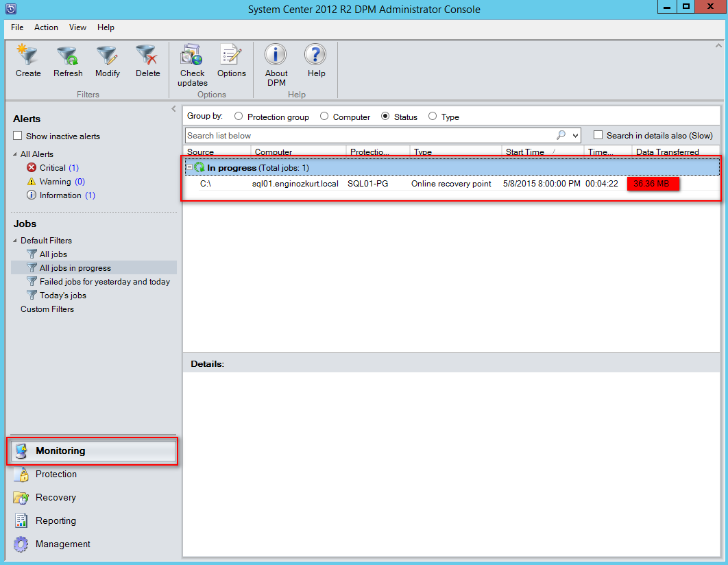Select Today's jobs filter
This screenshot has height=565, width=728.
click(x=62, y=296)
